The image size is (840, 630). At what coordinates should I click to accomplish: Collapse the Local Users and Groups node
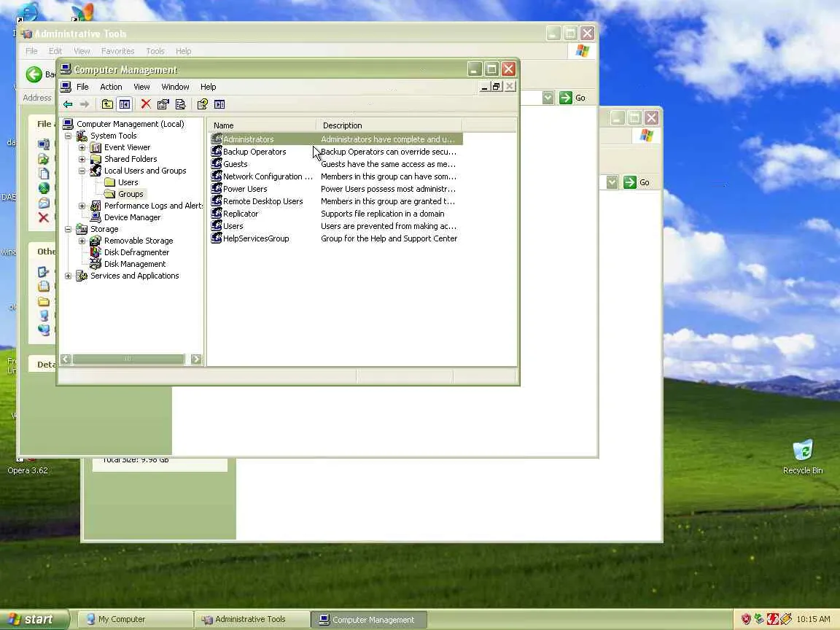coord(82,171)
